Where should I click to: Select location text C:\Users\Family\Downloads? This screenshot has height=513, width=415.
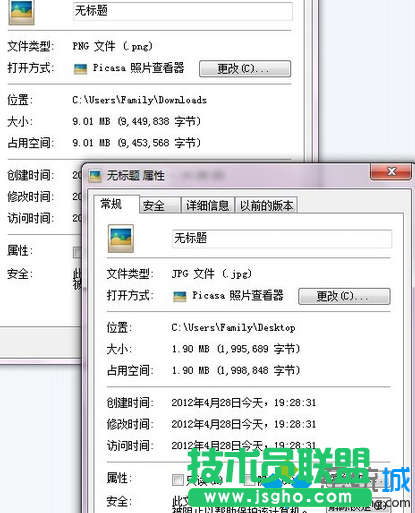[140, 100]
